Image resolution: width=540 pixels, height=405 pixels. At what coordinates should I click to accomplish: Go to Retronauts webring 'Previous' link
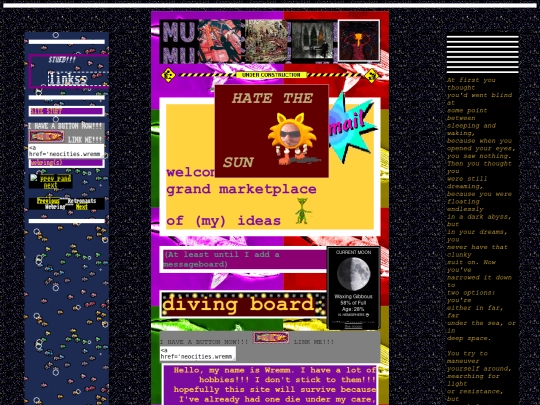(48, 201)
